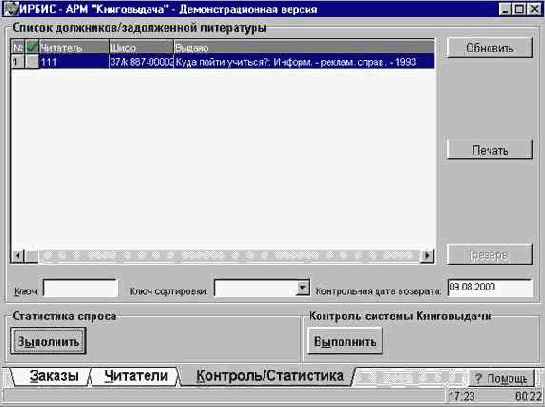Toggle the checkmark cell in row 1
545x407 pixels.
coord(32,62)
